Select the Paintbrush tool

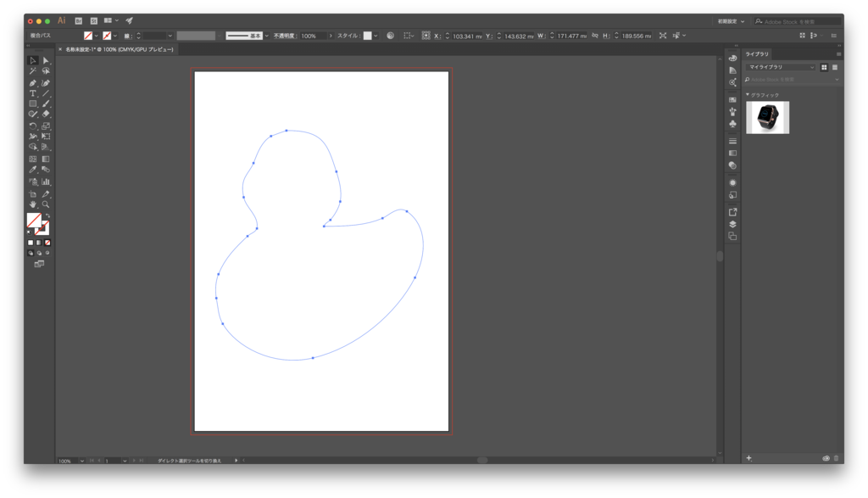tap(46, 104)
